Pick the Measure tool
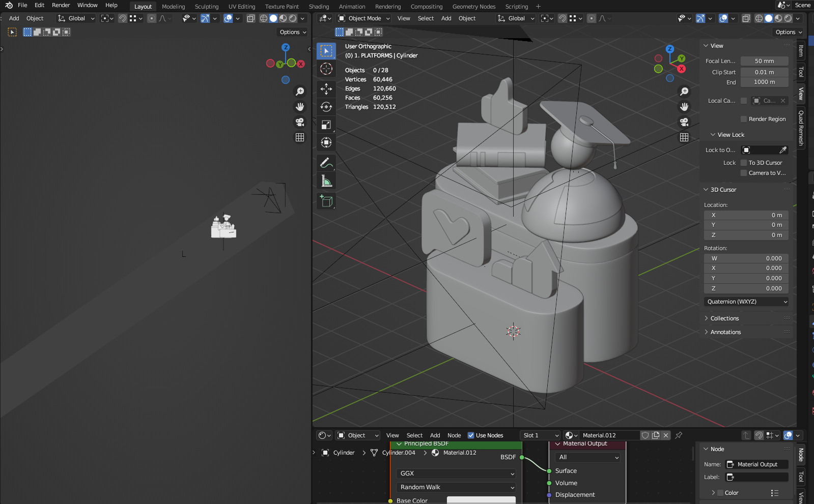Image resolution: width=814 pixels, height=504 pixels. point(326,181)
